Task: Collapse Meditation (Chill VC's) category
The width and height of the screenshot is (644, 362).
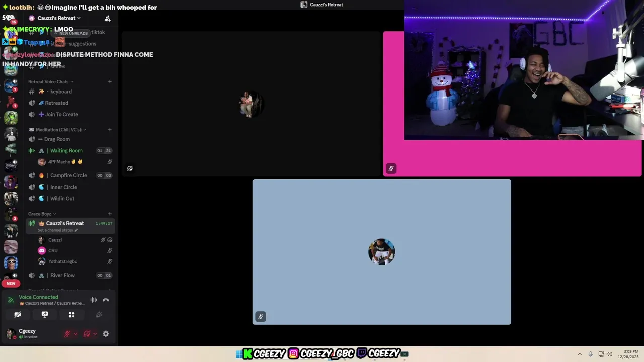Action: click(57, 130)
